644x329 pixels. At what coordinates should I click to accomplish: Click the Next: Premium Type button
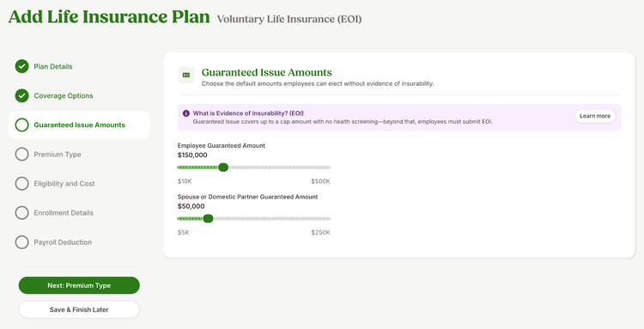(79, 285)
